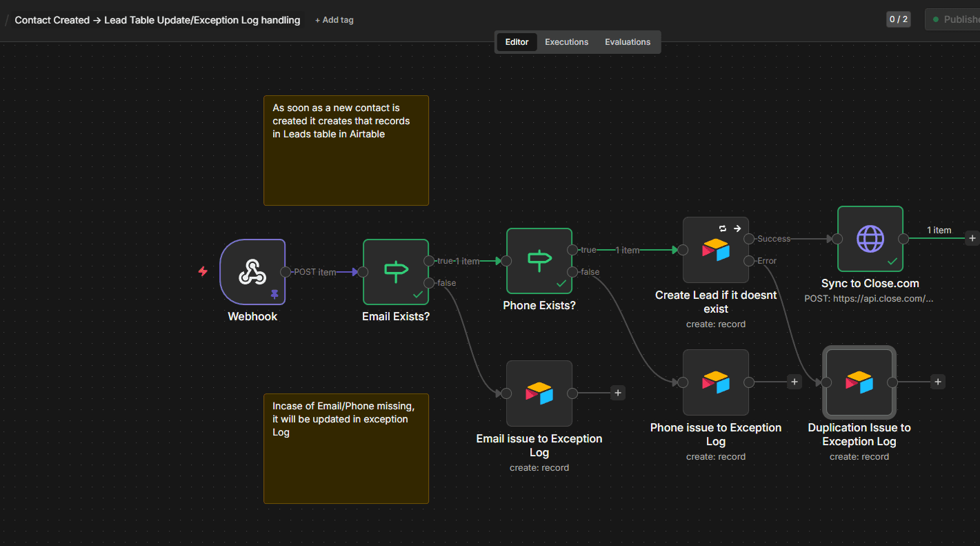Add node after Phone issue Exception Log
The image size is (980, 546).
coord(794,382)
